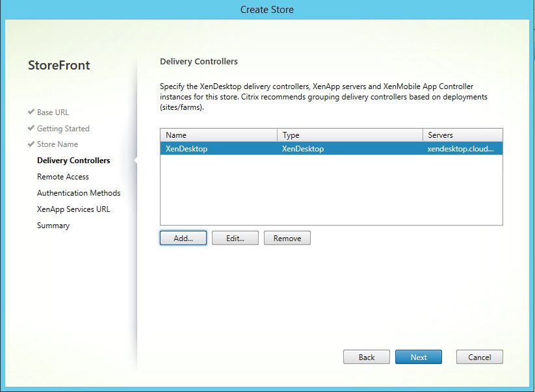Screen dimensions: 535x392
Task: Click the Store Name checkmark icon
Action: [x=31, y=144]
